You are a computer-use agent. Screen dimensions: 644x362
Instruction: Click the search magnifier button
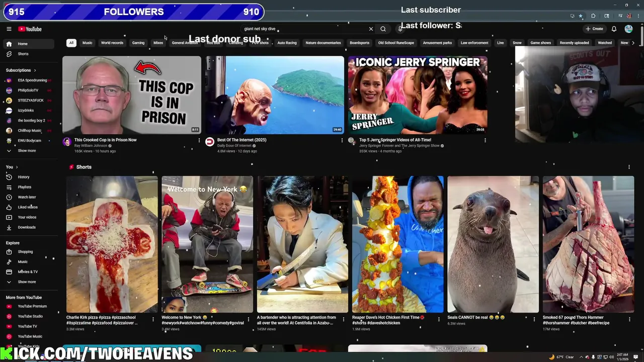pyautogui.click(x=383, y=29)
